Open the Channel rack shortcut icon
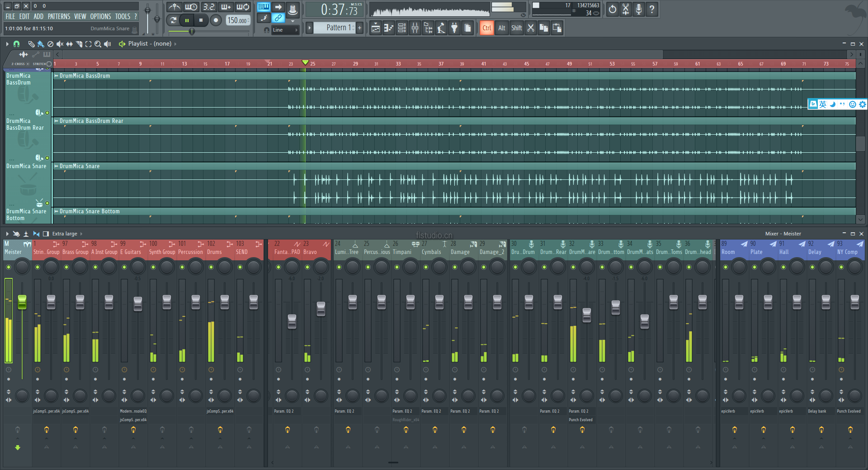 [x=401, y=28]
